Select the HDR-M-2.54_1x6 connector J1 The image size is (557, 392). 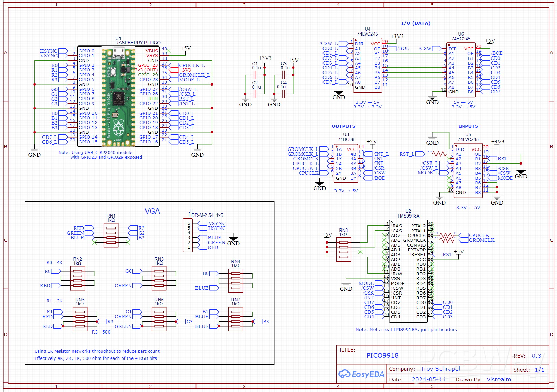pyautogui.click(x=188, y=235)
